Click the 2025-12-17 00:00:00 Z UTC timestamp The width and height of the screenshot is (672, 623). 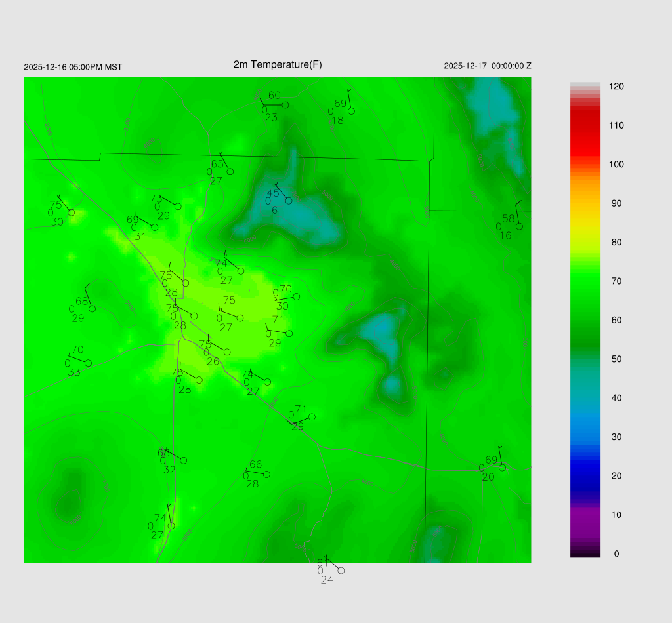tap(488, 66)
